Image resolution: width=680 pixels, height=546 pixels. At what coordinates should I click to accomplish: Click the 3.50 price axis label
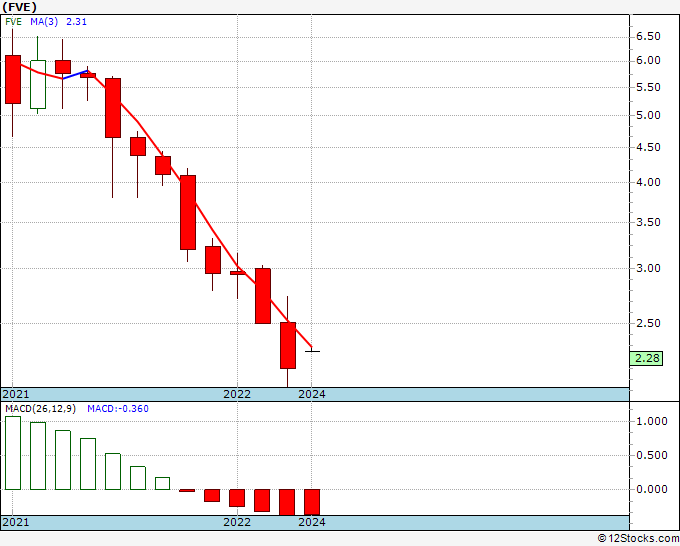[x=648, y=222]
